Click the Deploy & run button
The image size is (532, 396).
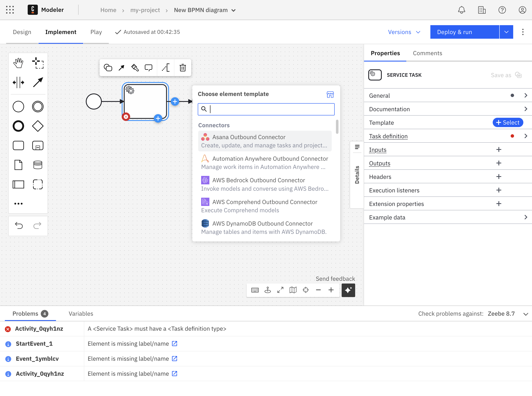pyautogui.click(x=464, y=32)
